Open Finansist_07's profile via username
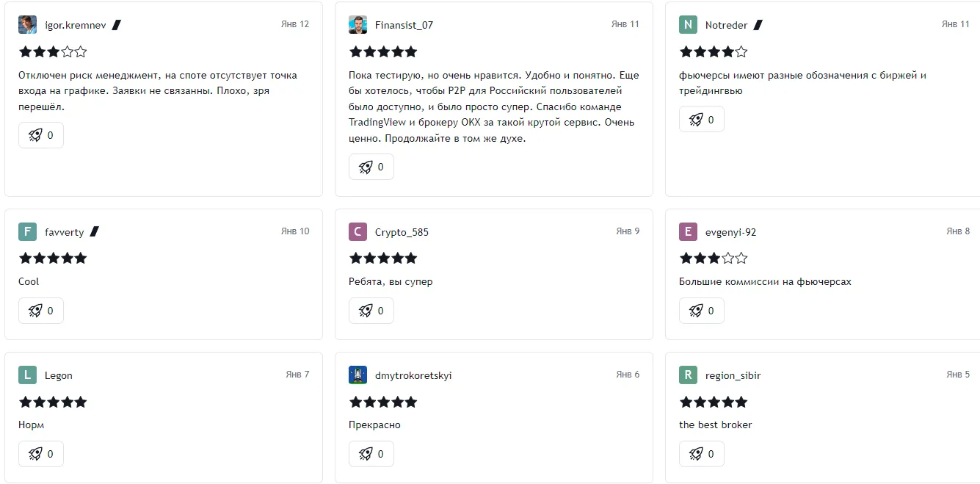980x484 pixels. coord(404,25)
